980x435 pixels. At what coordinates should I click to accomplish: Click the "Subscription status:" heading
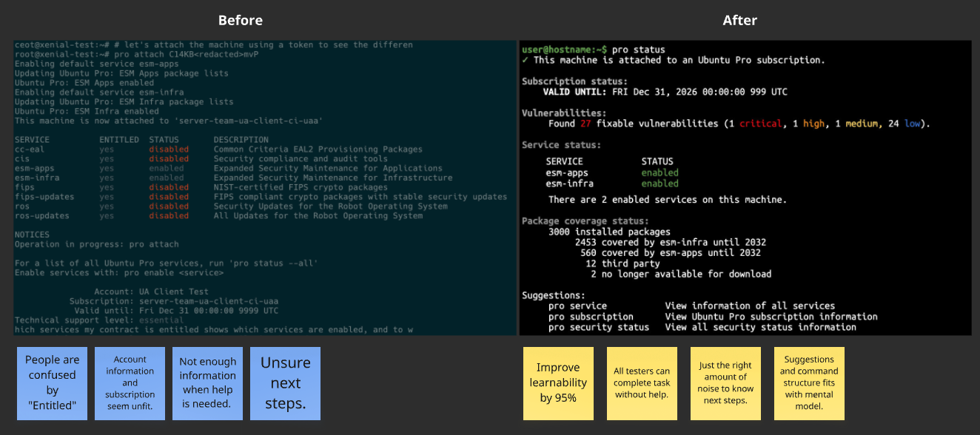(x=575, y=81)
